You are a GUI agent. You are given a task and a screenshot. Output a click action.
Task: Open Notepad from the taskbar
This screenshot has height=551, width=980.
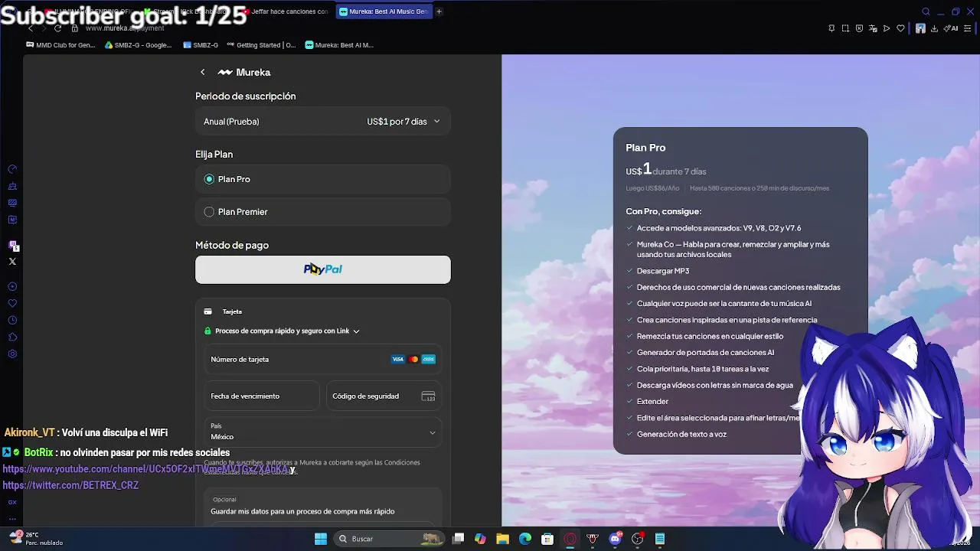660,539
